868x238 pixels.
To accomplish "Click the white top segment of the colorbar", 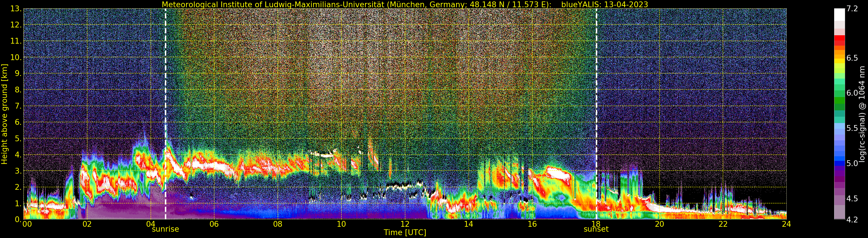I will point(839,15).
